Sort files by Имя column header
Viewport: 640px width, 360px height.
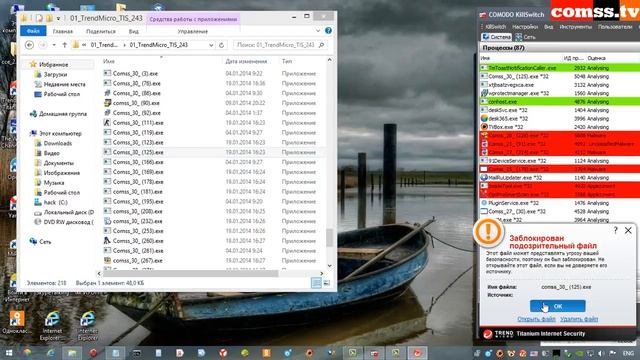tap(109, 61)
